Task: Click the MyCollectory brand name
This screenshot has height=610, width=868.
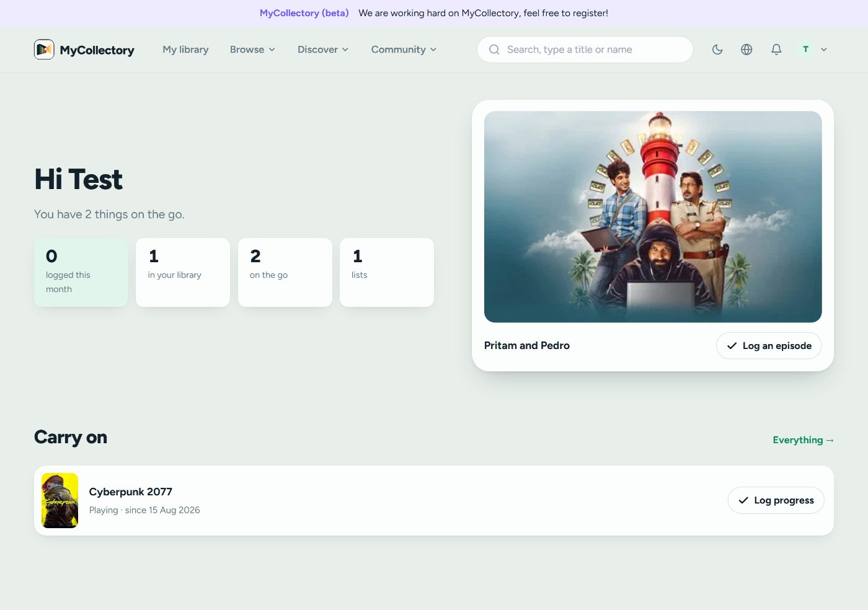Action: pyautogui.click(x=97, y=50)
